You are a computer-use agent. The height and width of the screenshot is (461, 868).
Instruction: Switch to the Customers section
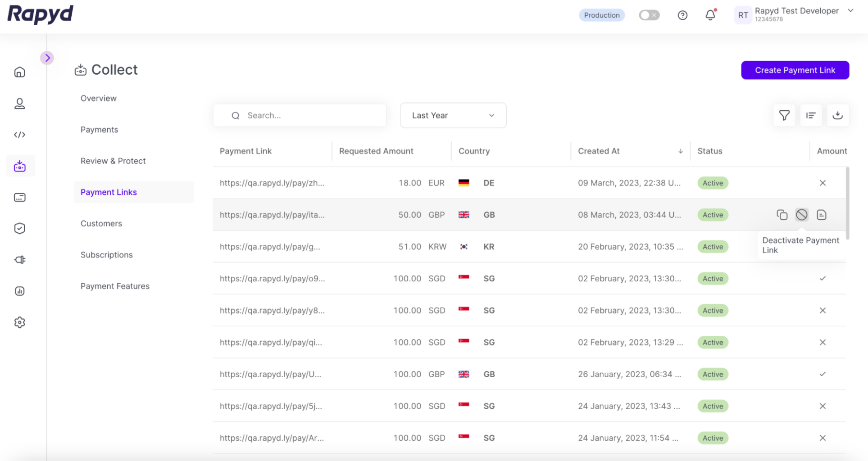[101, 223]
